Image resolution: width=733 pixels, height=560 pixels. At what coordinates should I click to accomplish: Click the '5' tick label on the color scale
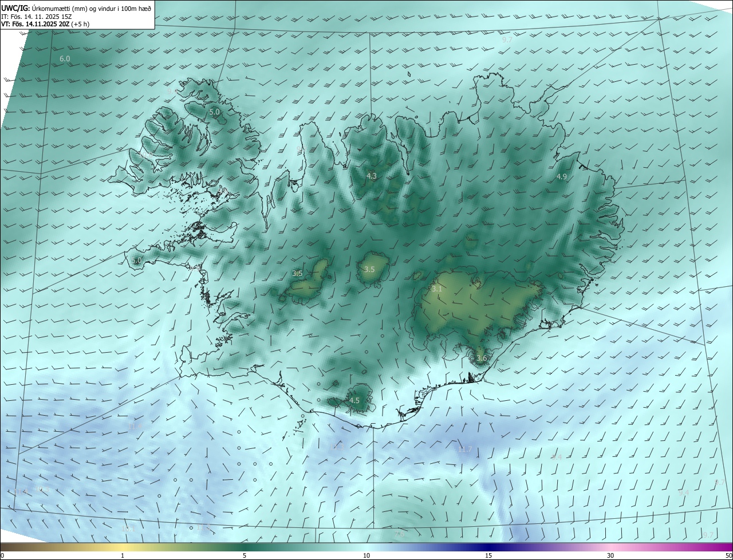245,555
